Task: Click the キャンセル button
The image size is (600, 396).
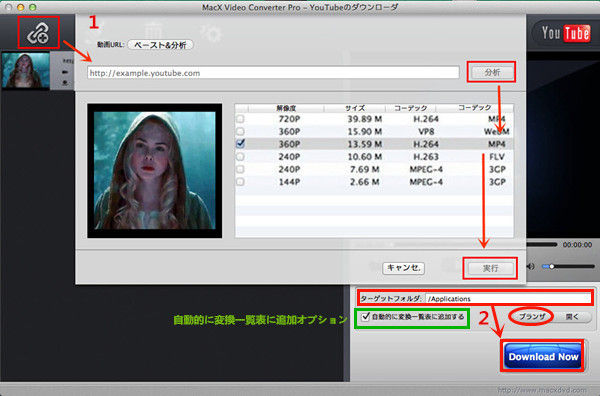Action: tap(404, 268)
